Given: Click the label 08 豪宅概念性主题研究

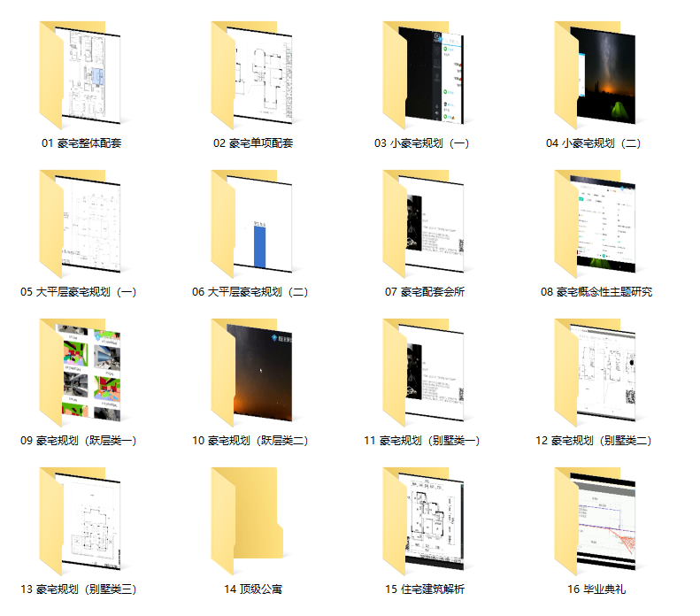Looking at the screenshot, I should pyautogui.click(x=596, y=292).
